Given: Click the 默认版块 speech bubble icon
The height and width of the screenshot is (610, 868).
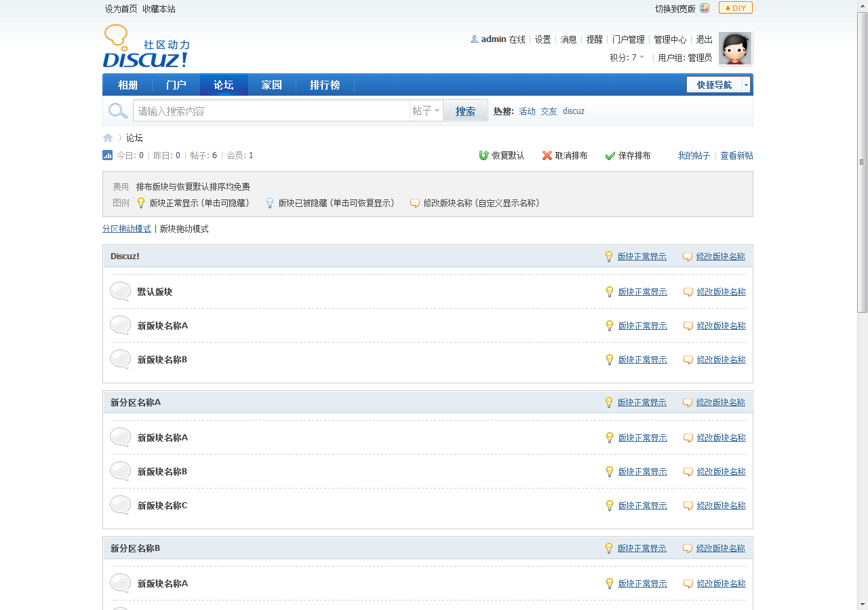Looking at the screenshot, I should pos(120,291).
